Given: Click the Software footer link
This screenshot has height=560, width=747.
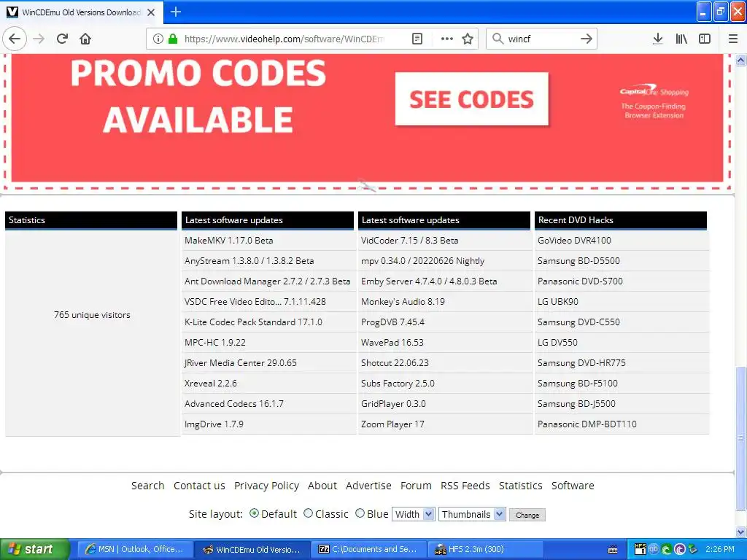Looking at the screenshot, I should 573,486.
